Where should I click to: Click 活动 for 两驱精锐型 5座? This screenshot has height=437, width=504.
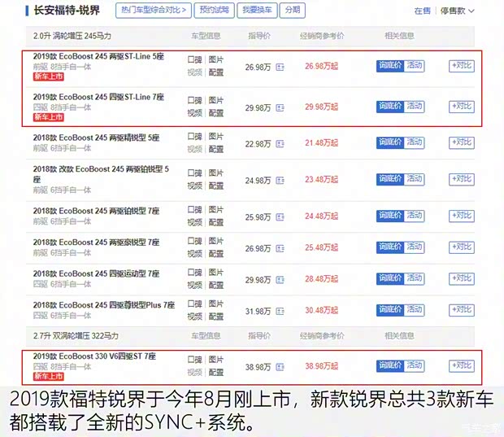(x=415, y=142)
